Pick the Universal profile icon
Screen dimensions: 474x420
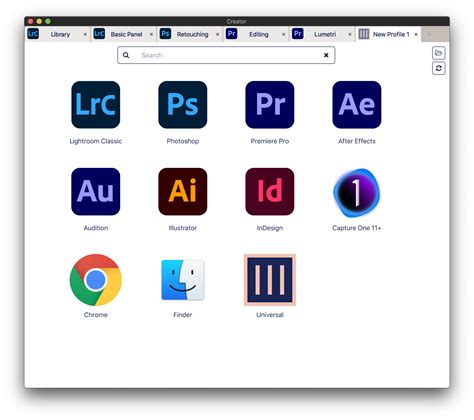pyautogui.click(x=270, y=280)
